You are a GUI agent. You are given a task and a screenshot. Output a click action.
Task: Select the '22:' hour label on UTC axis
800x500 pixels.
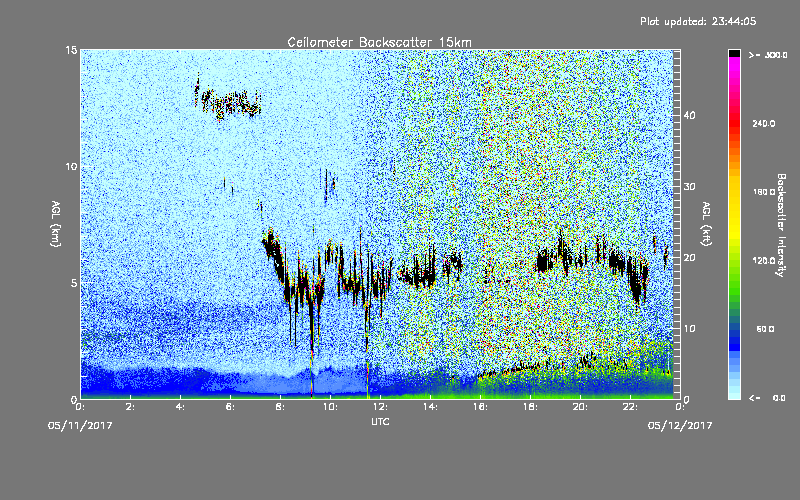click(631, 407)
